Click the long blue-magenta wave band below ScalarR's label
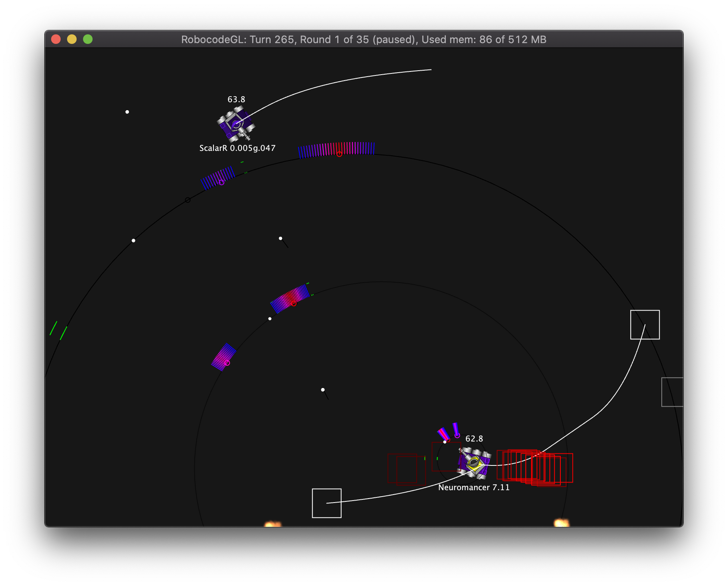The image size is (728, 586). [x=336, y=150]
